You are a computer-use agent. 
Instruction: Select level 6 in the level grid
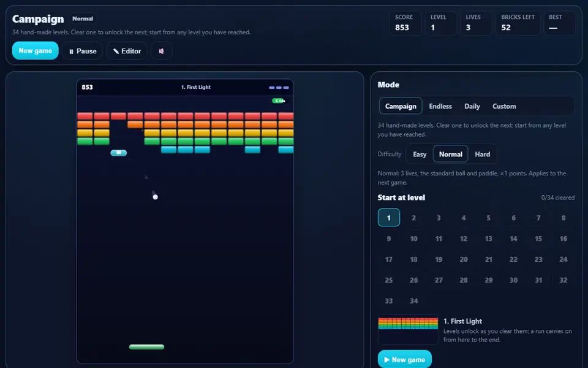[513, 217]
